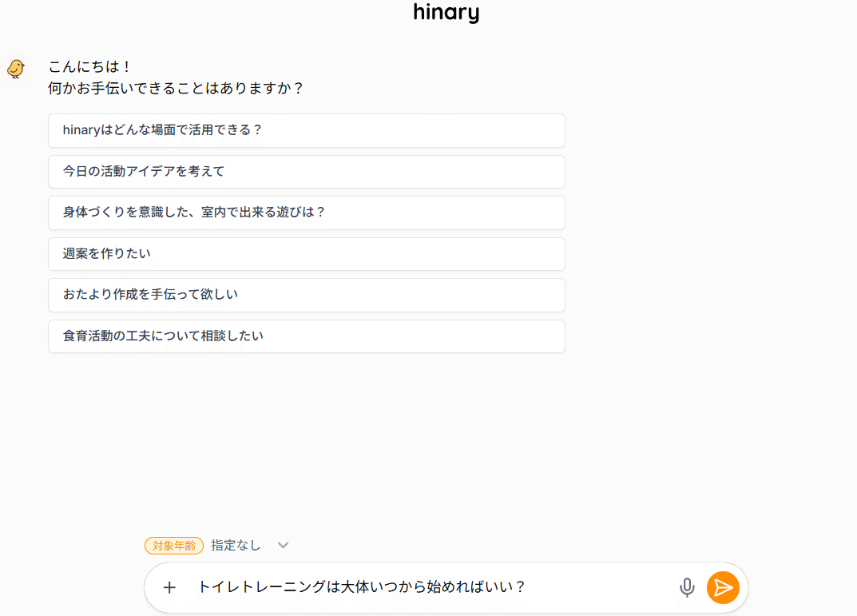This screenshot has height=616, width=857.
Task: Expand the chevron next to 指定なし
Action: 283,546
